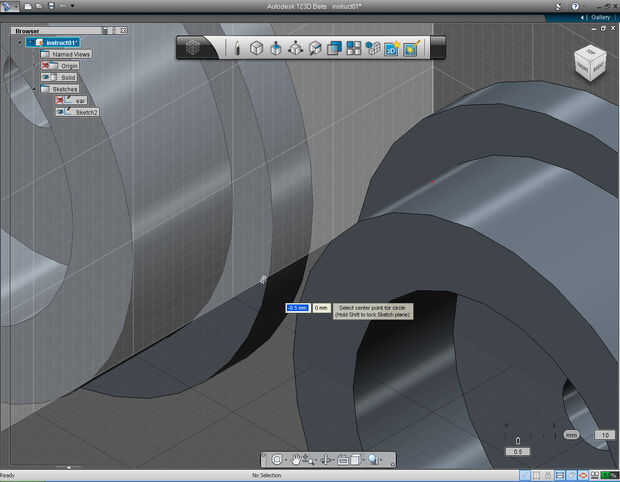The image size is (620, 482).
Task: Select the Primitives box tool
Action: (256, 48)
